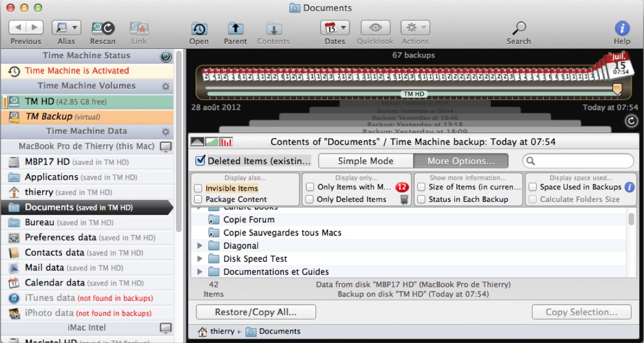Check Space Used in Backups
Viewport: 644px width, 343px height.
[x=532, y=187]
